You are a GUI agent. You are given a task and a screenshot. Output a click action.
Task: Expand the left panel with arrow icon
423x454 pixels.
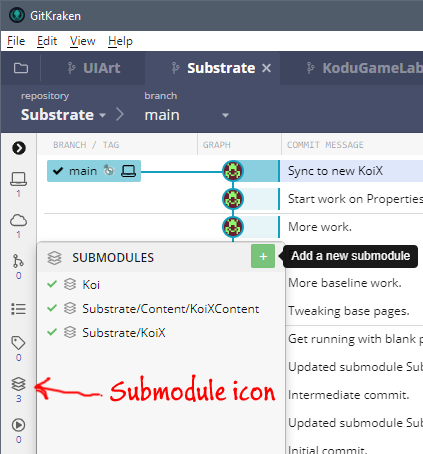(19, 148)
